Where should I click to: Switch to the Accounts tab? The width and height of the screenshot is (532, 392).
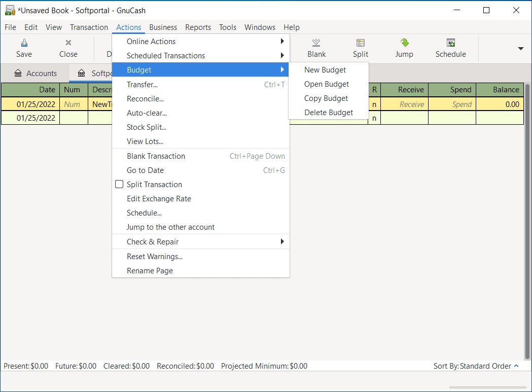[36, 74]
